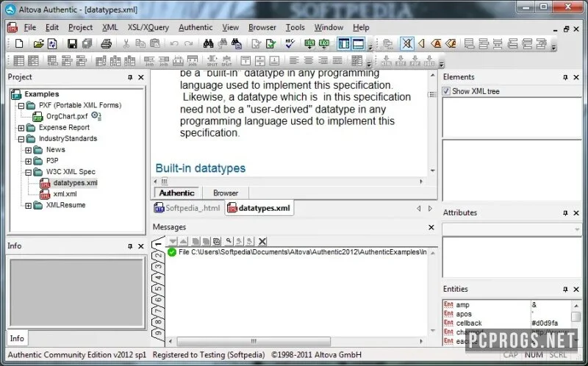The height and width of the screenshot is (366, 588).
Task: Pin the Attributes panel
Action: tap(565, 213)
